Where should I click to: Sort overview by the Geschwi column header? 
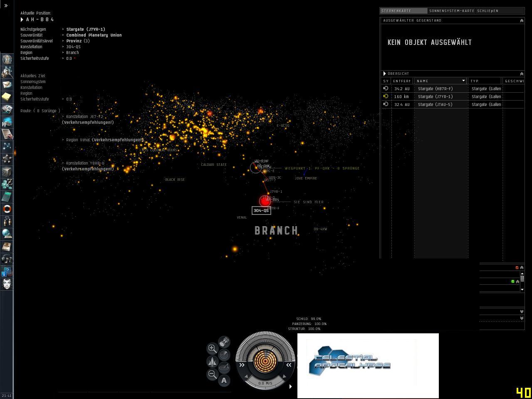[x=514, y=81]
